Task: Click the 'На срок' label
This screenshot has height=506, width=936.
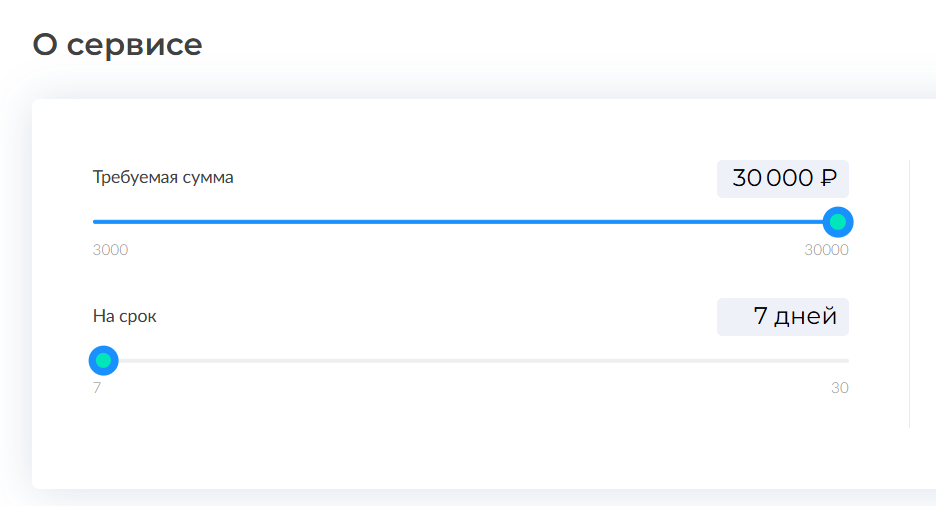Action: (125, 316)
